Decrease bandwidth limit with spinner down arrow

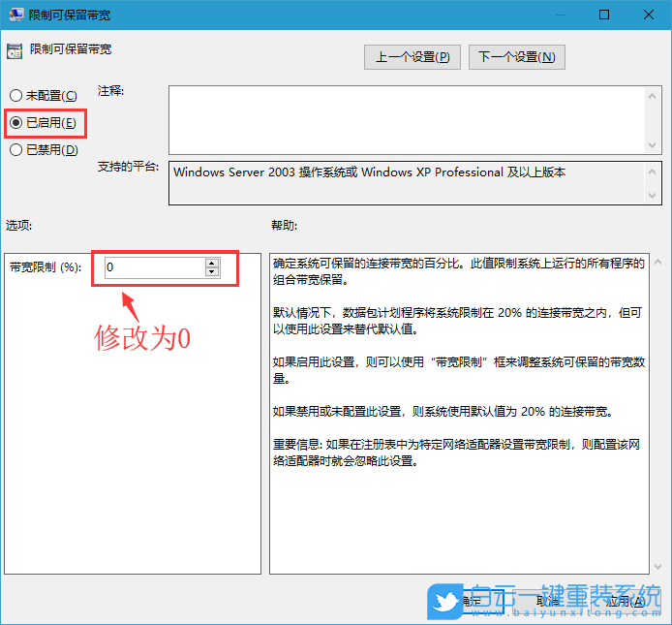212,272
